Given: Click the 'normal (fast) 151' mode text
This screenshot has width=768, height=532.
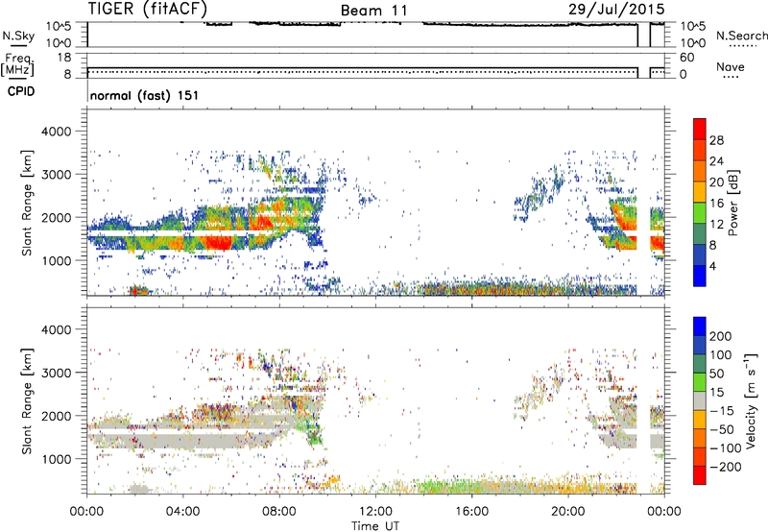Looking at the screenshot, I should click(x=145, y=95).
